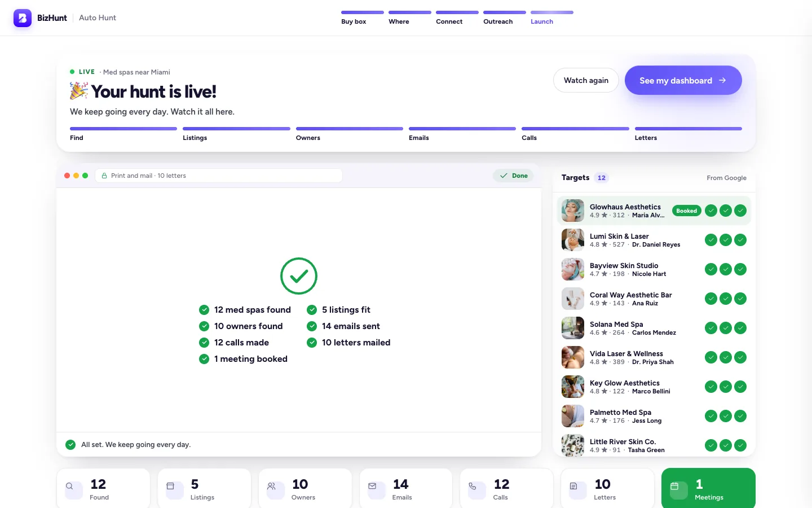Select the Solana Med Spa name
812x508 pixels.
[616, 324]
